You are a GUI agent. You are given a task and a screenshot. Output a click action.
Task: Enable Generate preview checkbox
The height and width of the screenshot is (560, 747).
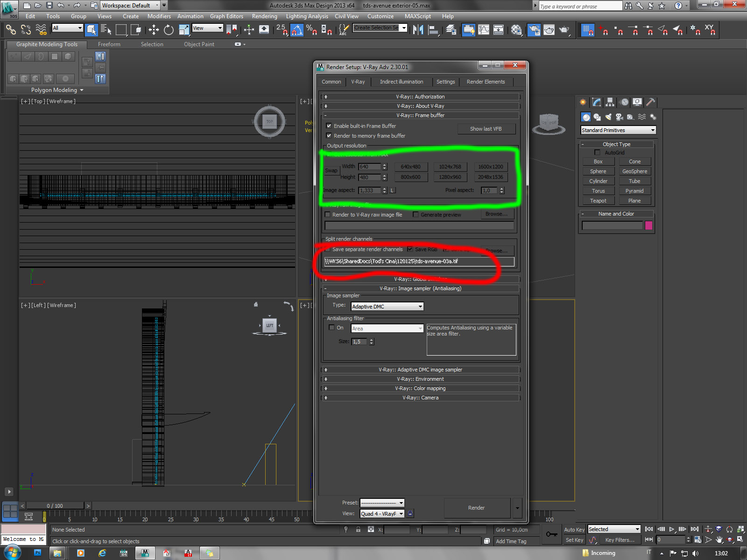[x=416, y=215]
